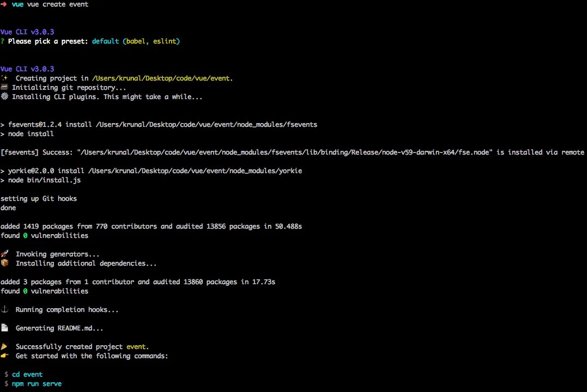Viewport: 587px width, 392px height.
Task: Click the file drawer emoji before Initializing git
Action: [4, 87]
